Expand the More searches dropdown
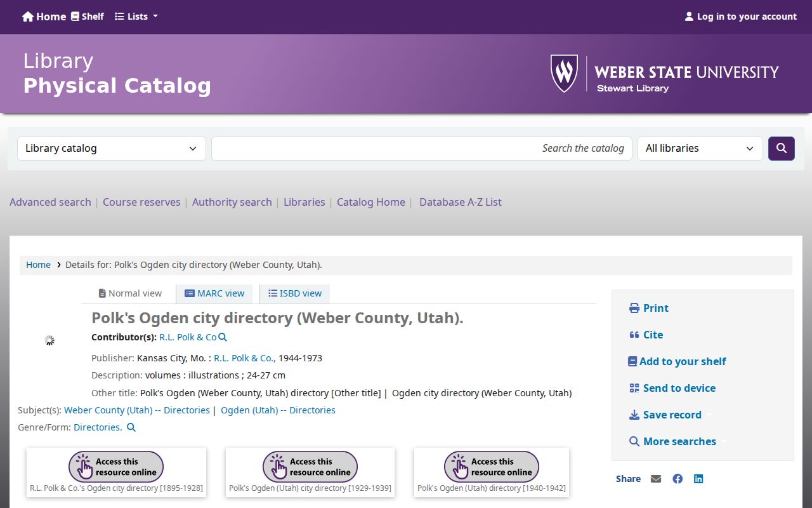 678,441
